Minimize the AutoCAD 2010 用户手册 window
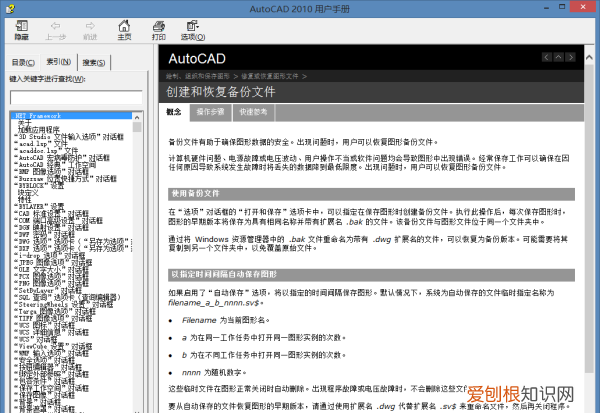This screenshot has height=413, width=600. 546,7
